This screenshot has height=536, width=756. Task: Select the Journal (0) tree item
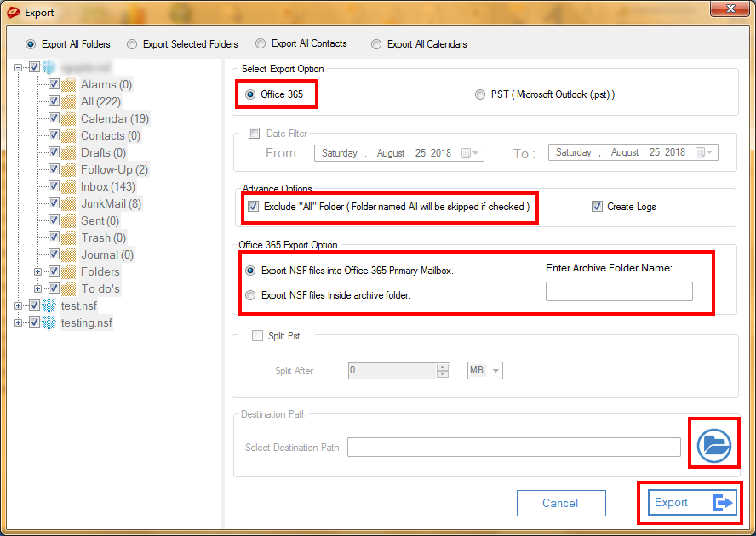click(107, 255)
